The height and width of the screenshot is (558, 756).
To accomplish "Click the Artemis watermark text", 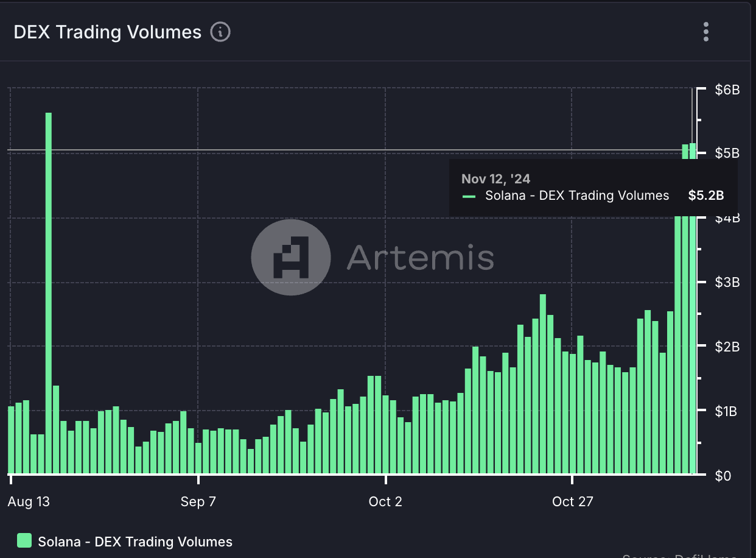I will pos(420,258).
